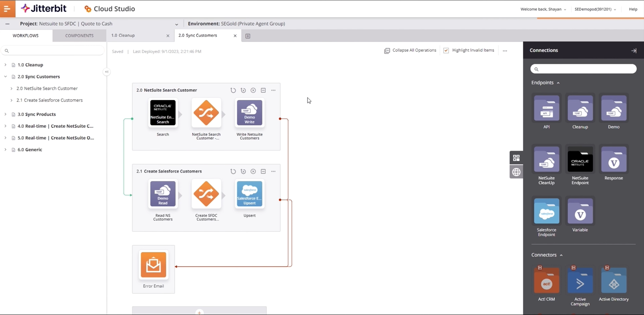The width and height of the screenshot is (644, 315).
Task: Add a new workflow tab
Action: [x=248, y=36]
